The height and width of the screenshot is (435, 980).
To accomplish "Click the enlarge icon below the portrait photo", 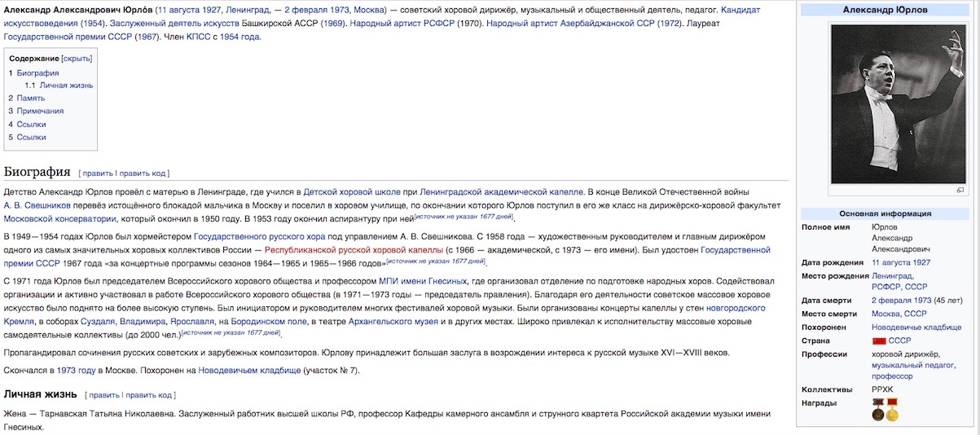I will pyautogui.click(x=960, y=190).
